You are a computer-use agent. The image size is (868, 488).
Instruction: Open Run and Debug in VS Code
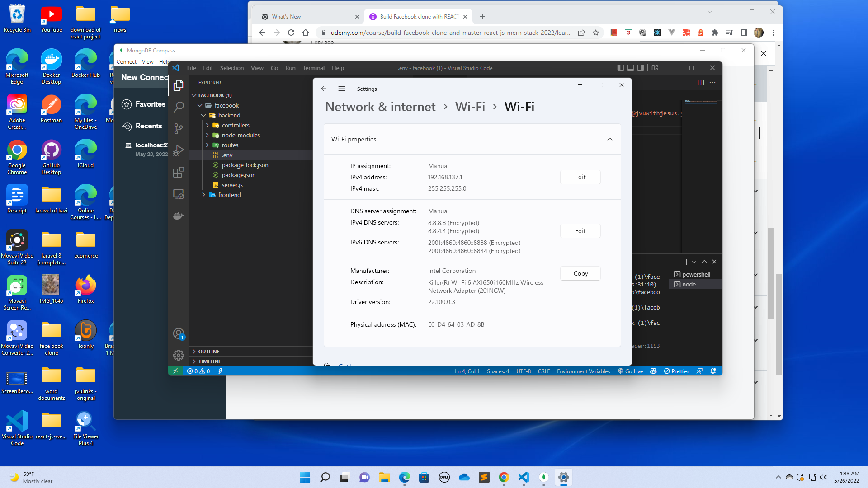179,150
